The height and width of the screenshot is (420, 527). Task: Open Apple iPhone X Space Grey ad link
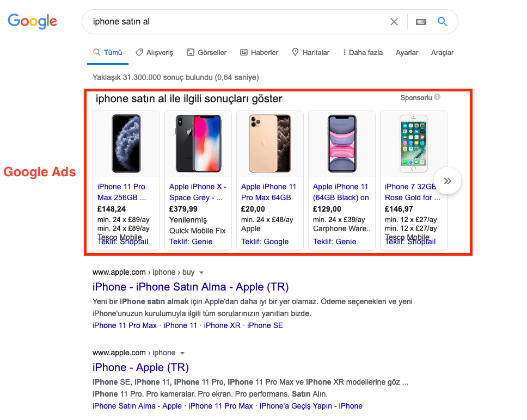point(198,192)
